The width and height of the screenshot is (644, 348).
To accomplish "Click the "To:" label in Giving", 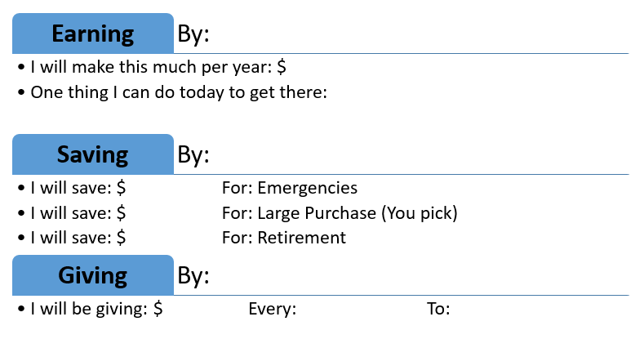I will [x=438, y=310].
